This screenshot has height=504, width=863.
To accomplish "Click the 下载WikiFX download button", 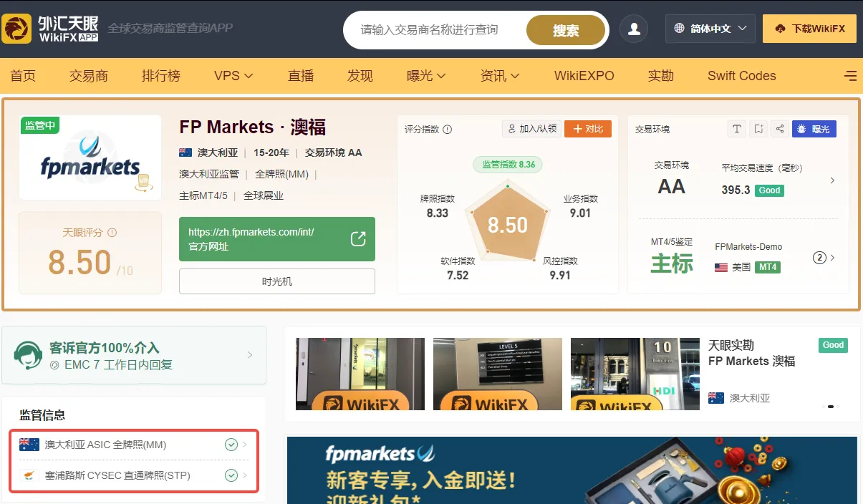I will 809,29.
